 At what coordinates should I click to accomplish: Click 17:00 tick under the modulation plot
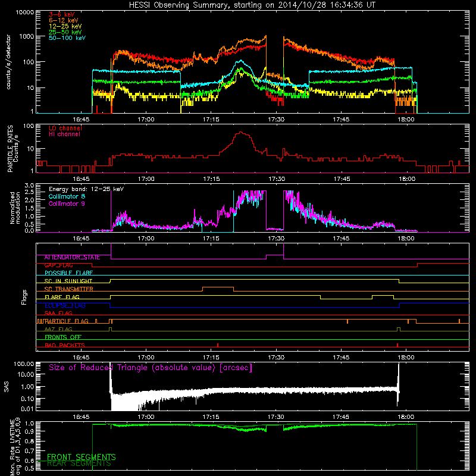pyautogui.click(x=146, y=239)
